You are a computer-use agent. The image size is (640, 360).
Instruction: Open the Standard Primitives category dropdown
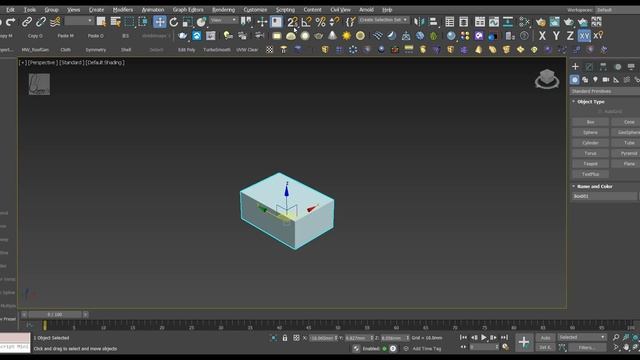pyautogui.click(x=605, y=91)
